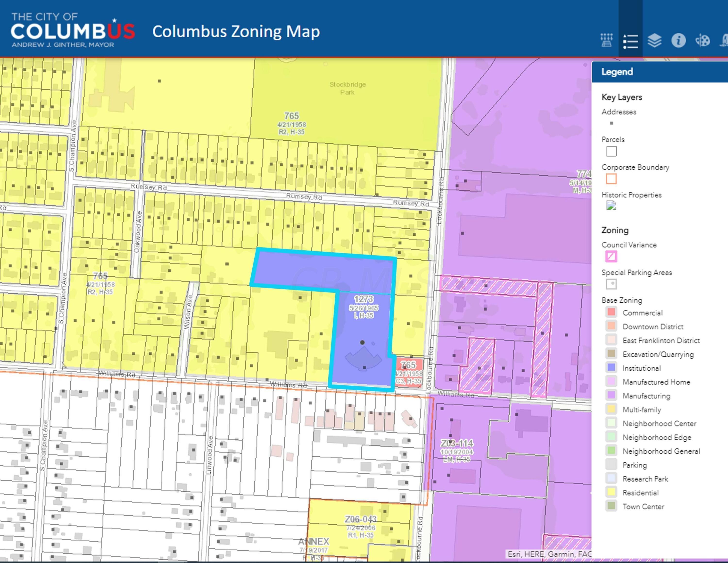Click the ANNEX 2017 map label

pyautogui.click(x=313, y=550)
